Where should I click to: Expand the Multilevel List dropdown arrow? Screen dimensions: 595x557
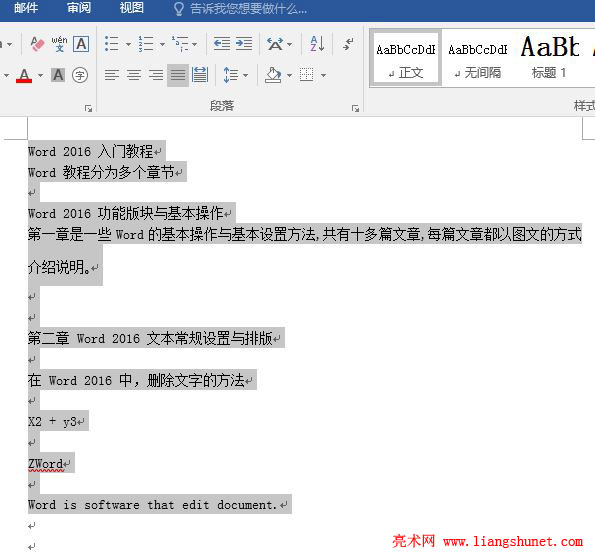point(195,44)
